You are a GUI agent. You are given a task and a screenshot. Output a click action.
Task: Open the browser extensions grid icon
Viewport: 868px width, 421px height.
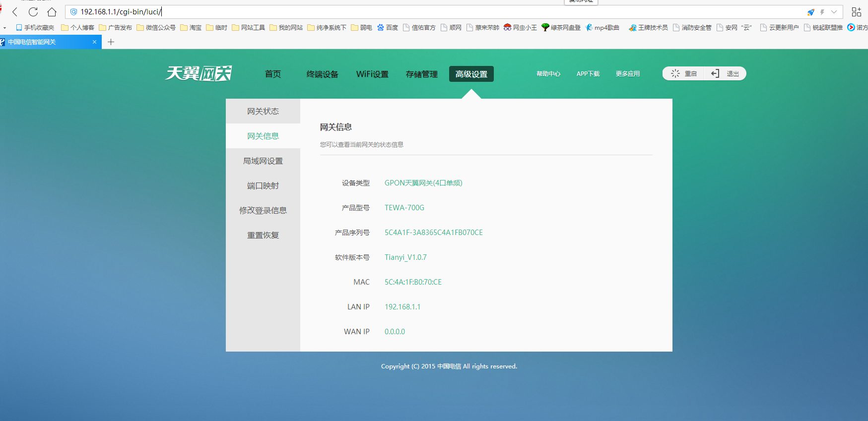[857, 12]
